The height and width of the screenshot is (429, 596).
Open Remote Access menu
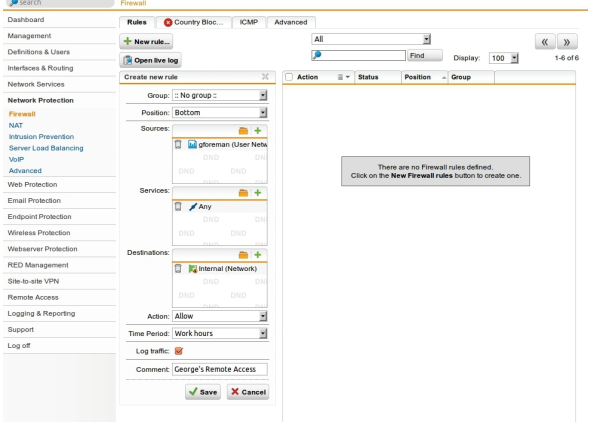tap(33, 297)
